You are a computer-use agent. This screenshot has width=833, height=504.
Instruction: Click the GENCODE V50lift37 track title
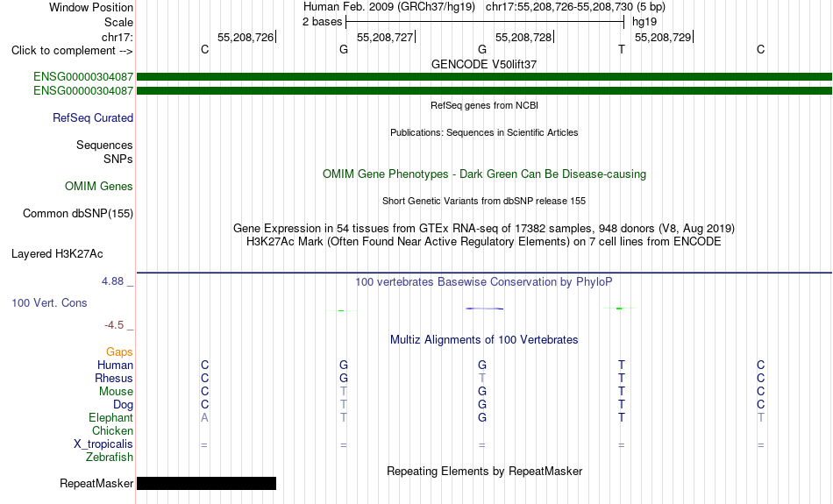[484, 64]
